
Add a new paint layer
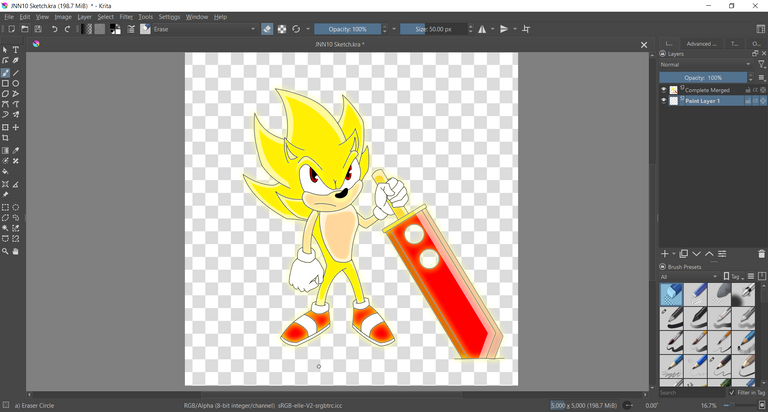coord(665,254)
